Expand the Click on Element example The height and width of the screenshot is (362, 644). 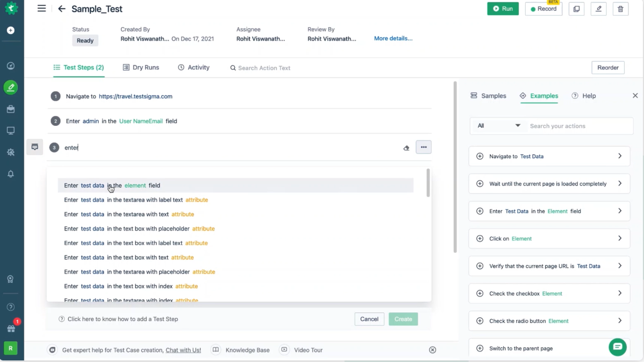pyautogui.click(x=620, y=238)
